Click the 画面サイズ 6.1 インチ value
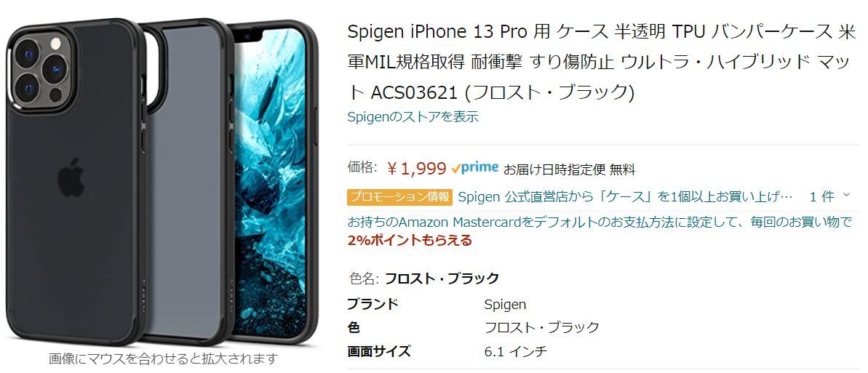The width and height of the screenshot is (868, 373). (516, 351)
